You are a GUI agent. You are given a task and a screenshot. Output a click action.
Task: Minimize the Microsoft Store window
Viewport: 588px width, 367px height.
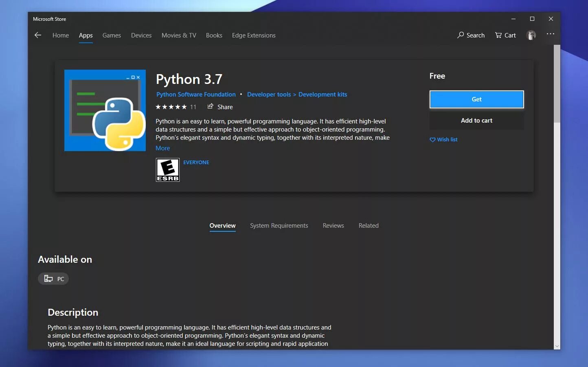[x=513, y=19]
